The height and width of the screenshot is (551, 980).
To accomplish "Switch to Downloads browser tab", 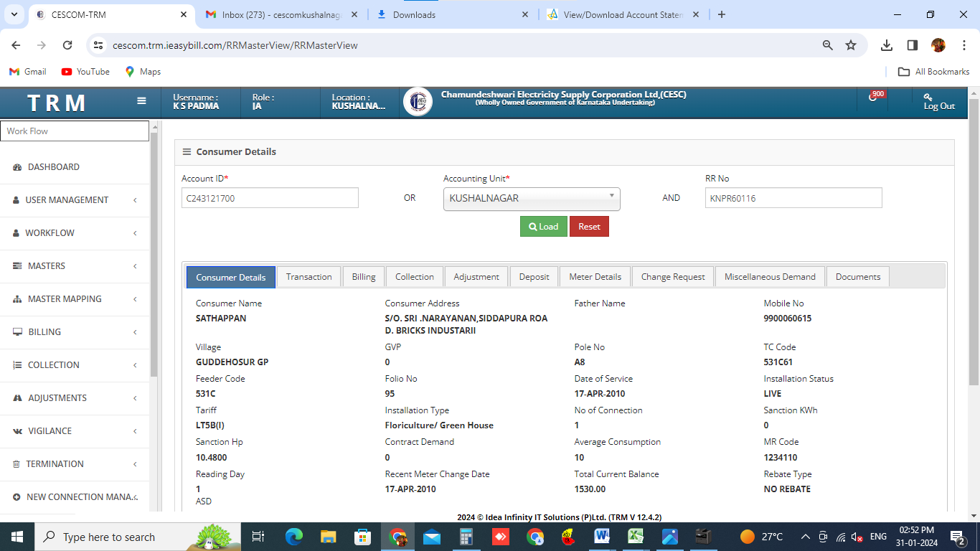I will click(x=452, y=14).
